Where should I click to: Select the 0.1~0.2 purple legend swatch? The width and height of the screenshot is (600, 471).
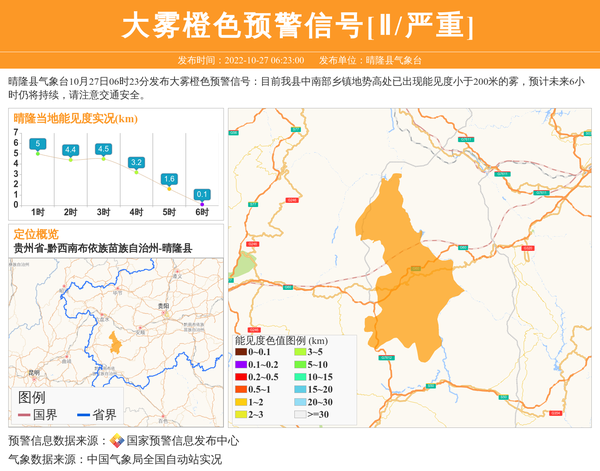click(x=241, y=365)
